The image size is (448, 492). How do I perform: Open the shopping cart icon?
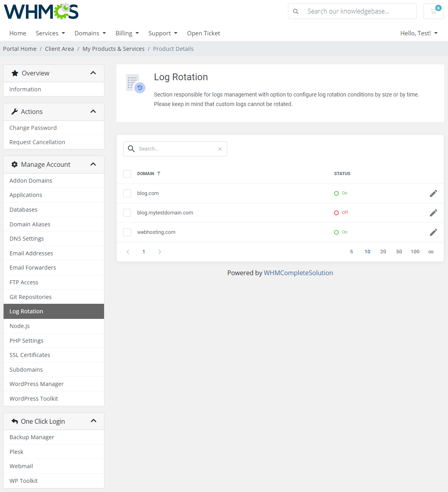(433, 11)
